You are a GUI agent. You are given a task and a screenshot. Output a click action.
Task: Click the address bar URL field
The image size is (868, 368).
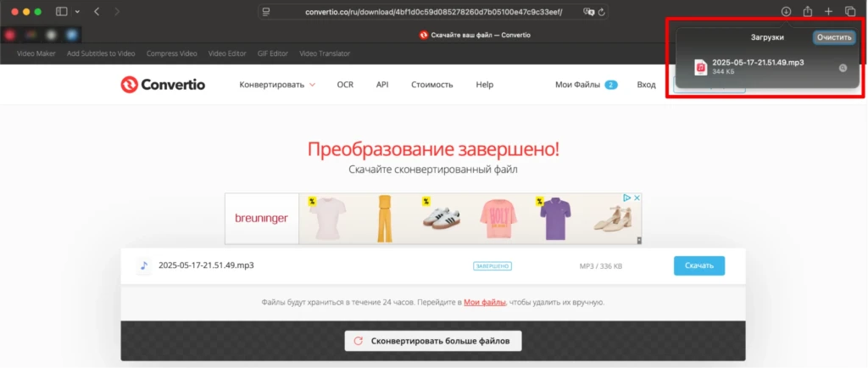[x=433, y=12]
